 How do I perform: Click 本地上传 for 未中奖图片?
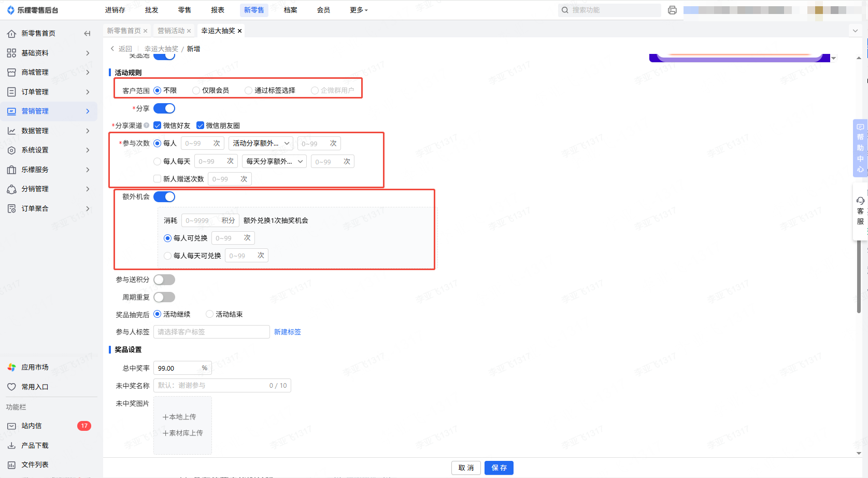179,417
